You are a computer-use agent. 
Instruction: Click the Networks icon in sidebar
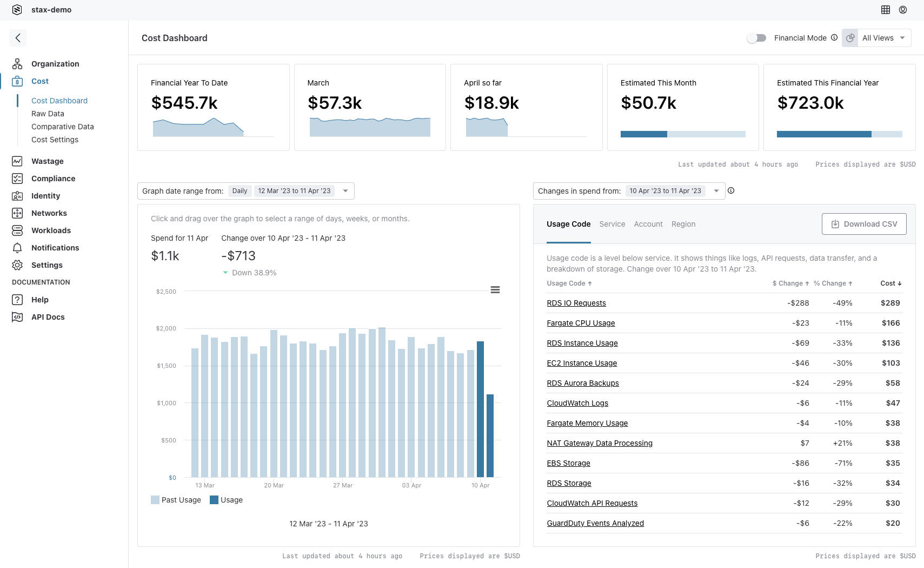tap(17, 213)
